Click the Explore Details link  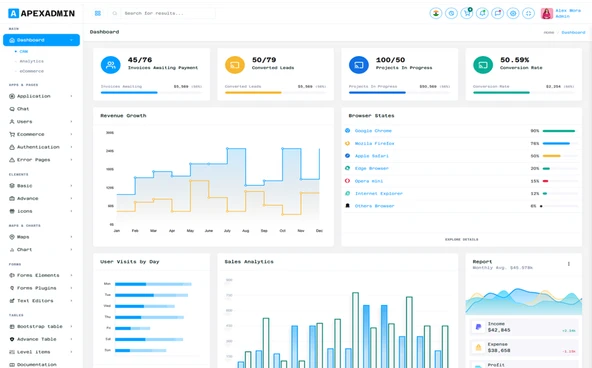click(x=461, y=240)
